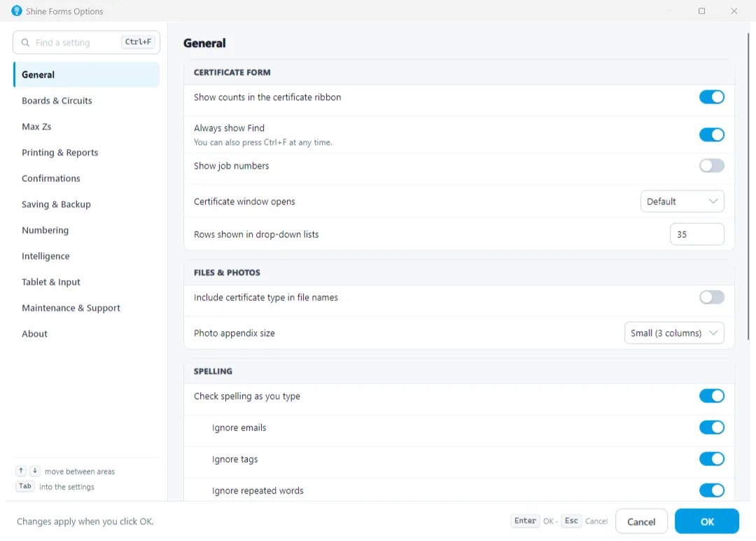The image size is (756, 541).
Task: Click the SPELLING section heading
Action: tap(213, 371)
